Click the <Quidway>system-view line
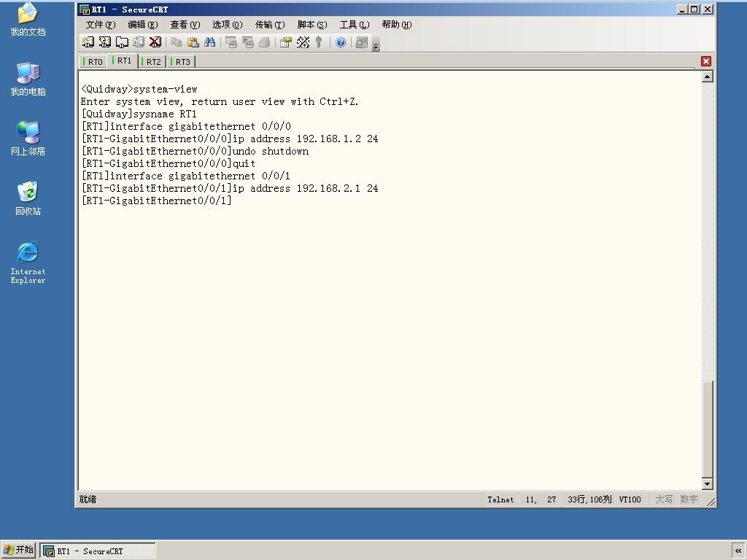This screenshot has width=747, height=560. point(139,89)
